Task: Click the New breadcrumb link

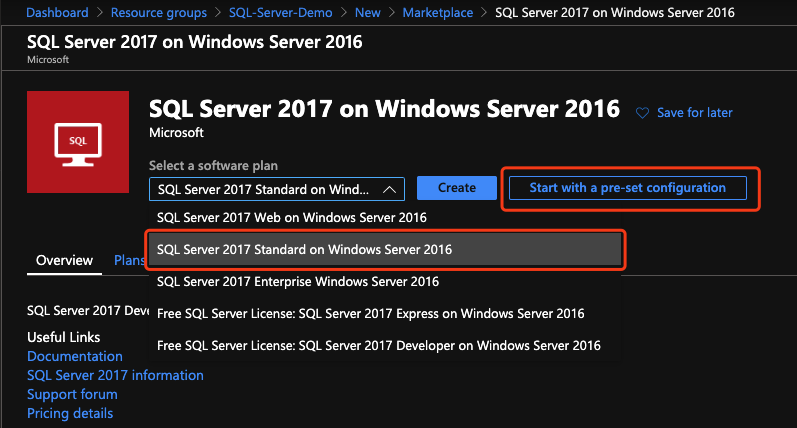Action: 367,12
